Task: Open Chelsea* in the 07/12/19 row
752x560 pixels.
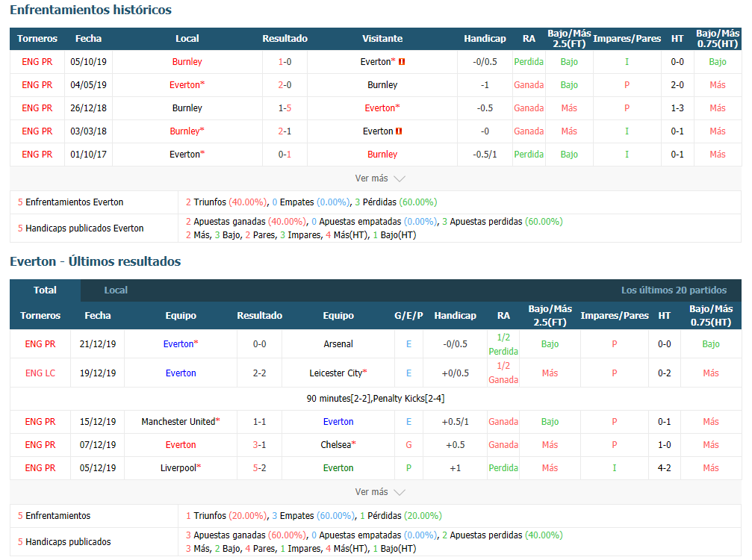Action: (x=338, y=445)
